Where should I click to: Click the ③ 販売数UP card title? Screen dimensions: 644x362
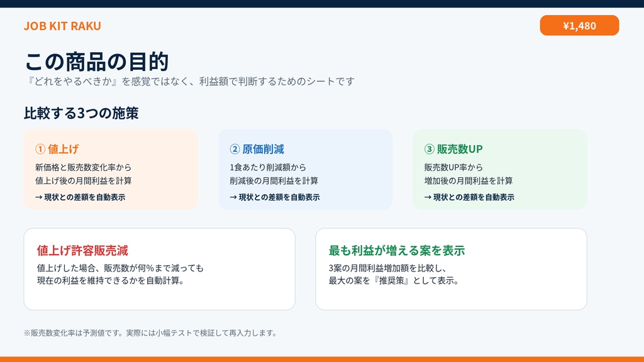[453, 149]
